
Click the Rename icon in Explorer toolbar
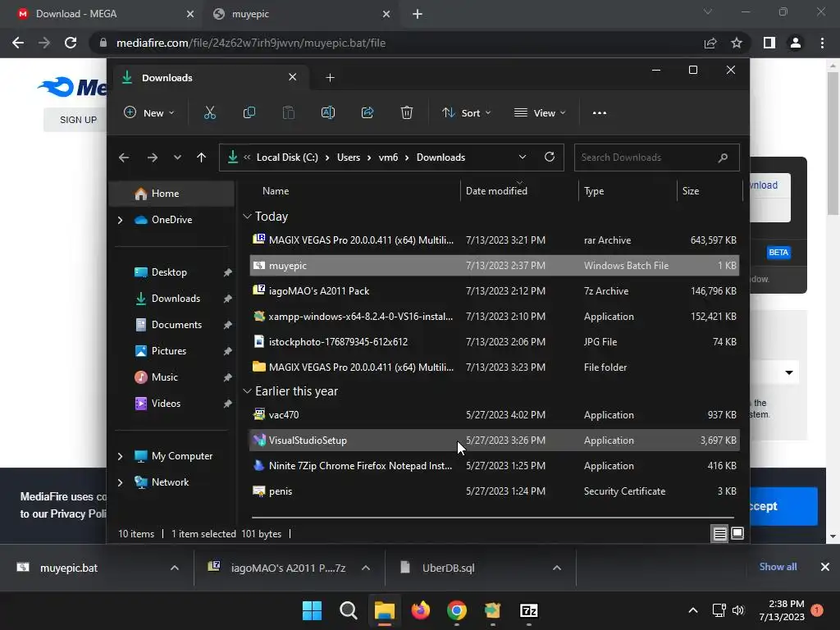coord(328,112)
